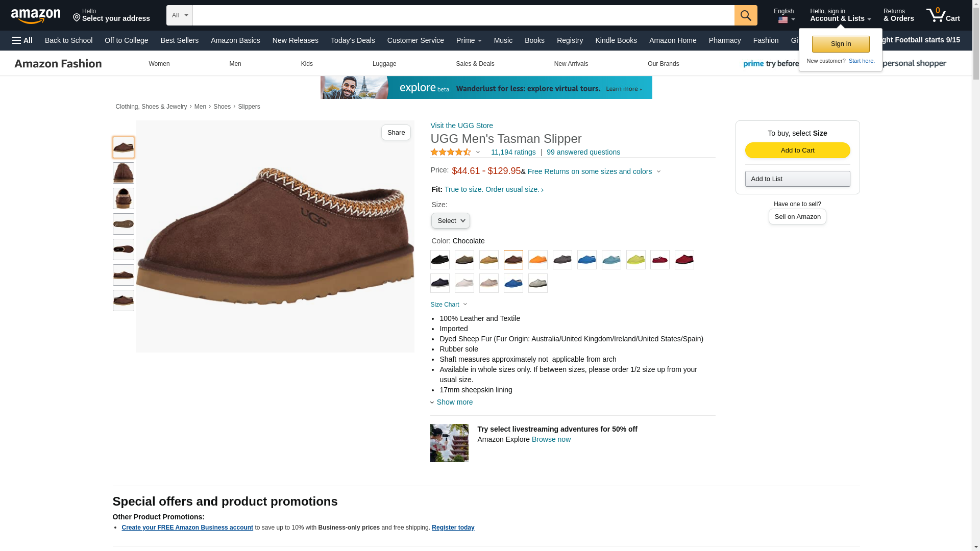Select the orange color swatch
The height and width of the screenshot is (551, 980).
[x=538, y=260]
